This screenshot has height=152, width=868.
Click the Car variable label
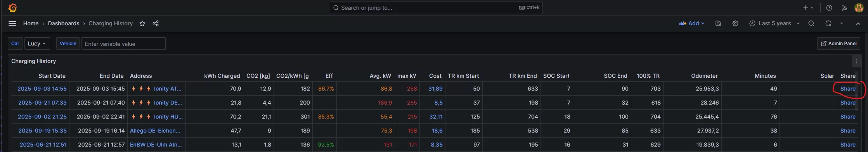pyautogui.click(x=15, y=44)
